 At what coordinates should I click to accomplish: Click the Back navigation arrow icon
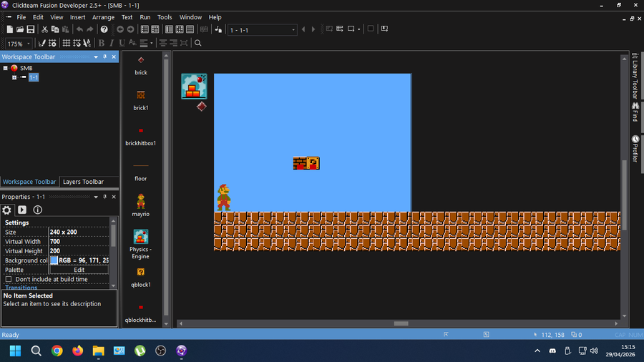tap(120, 29)
